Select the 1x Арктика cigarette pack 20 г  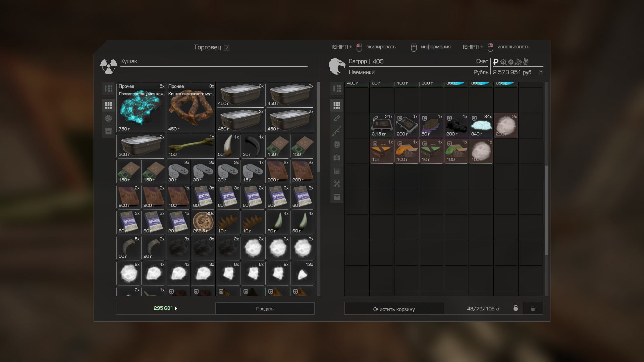pos(178,222)
